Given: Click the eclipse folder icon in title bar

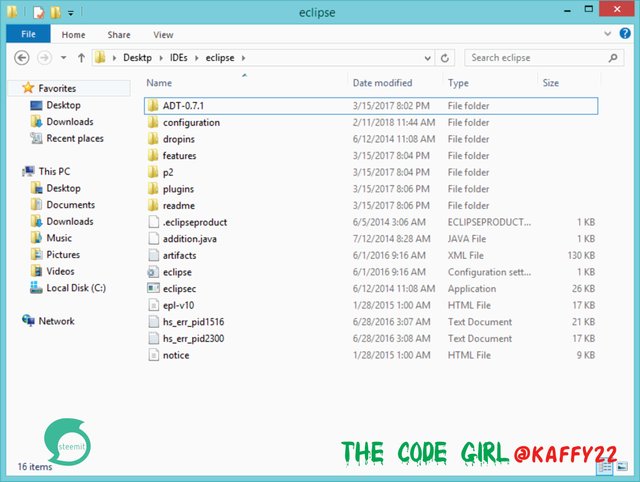Looking at the screenshot, I should pyautogui.click(x=12, y=12).
